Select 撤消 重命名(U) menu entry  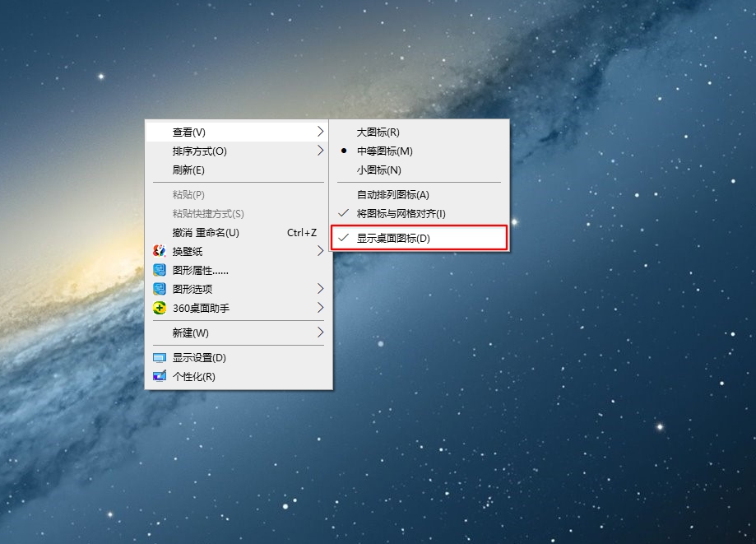point(237,232)
